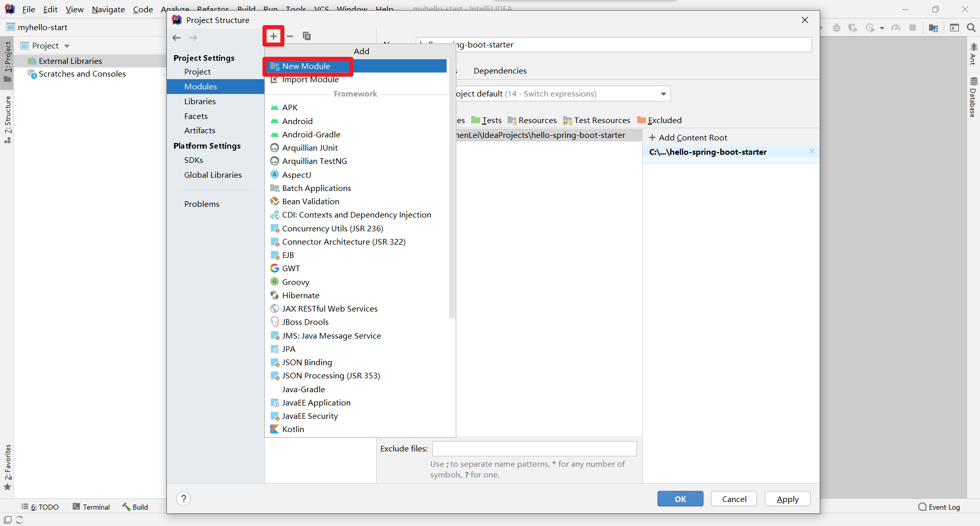The image size is (980, 526).
Task: Mark folder as Excluded
Action: point(659,120)
